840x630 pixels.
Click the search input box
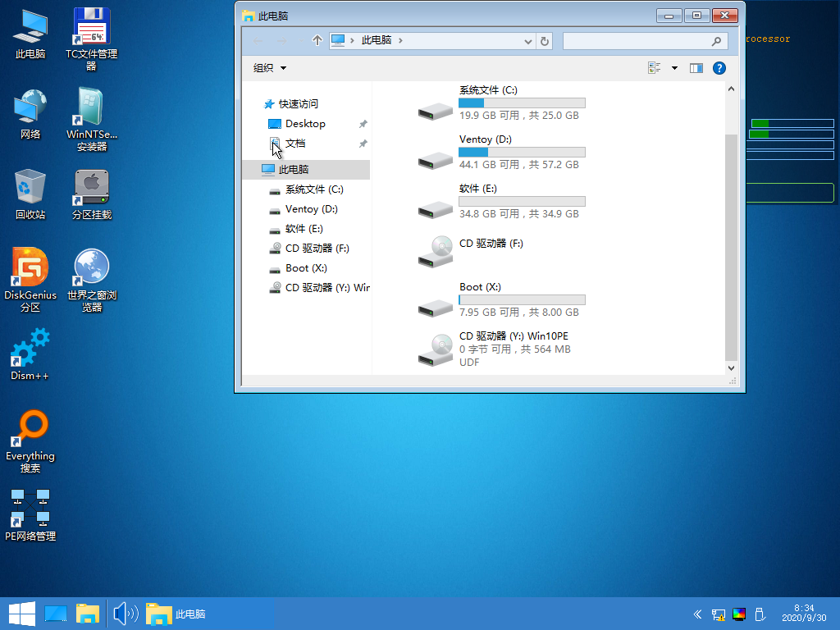click(x=637, y=40)
